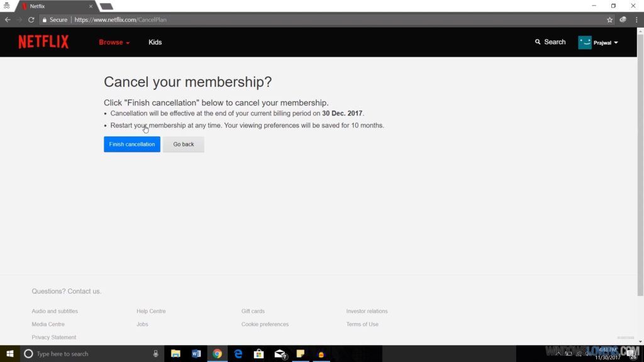
Task: Open Sticky Notes from the taskbar
Action: pyautogui.click(x=301, y=354)
